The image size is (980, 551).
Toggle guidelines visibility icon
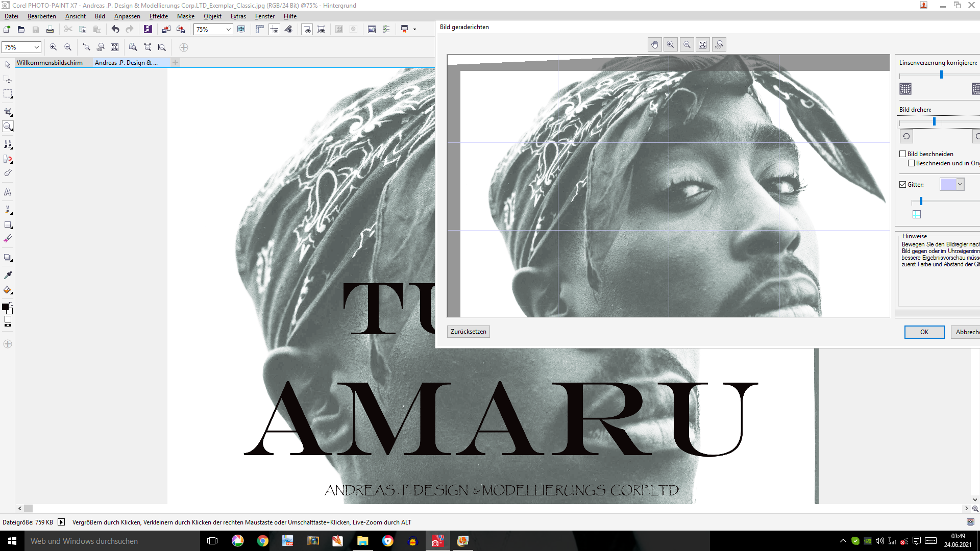click(274, 29)
